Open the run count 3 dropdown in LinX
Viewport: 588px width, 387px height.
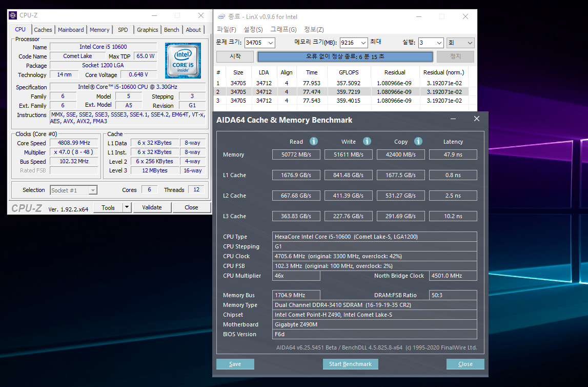[439, 43]
